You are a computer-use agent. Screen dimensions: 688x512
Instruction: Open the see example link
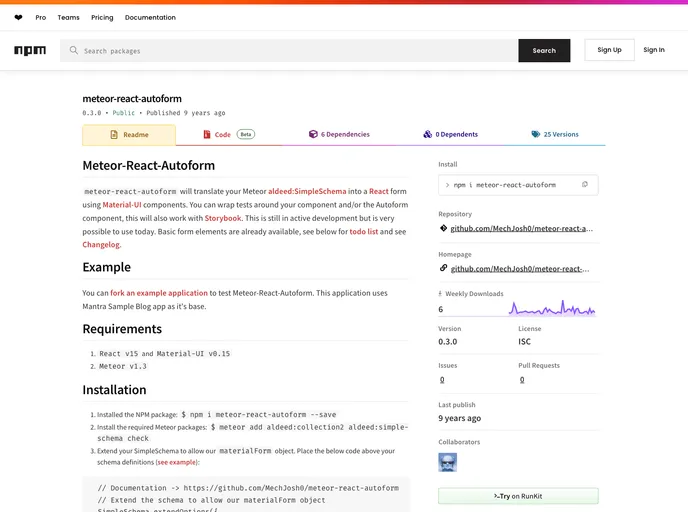tap(177, 462)
